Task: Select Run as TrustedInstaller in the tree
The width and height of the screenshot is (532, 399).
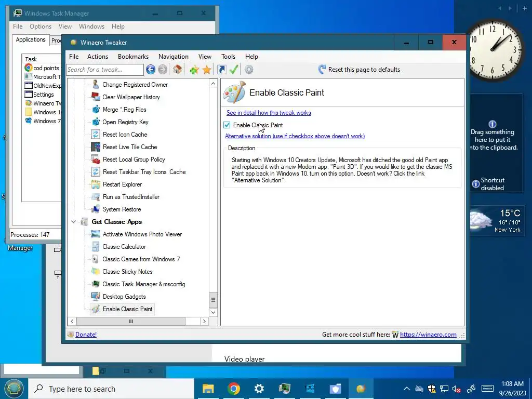Action: coord(131,197)
